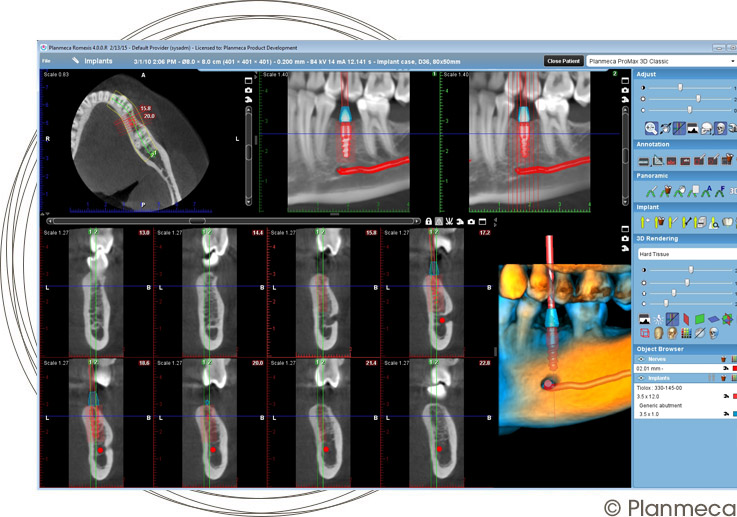Select the side-view skull icon in Adjust
The image size is (737, 517).
[706, 128]
